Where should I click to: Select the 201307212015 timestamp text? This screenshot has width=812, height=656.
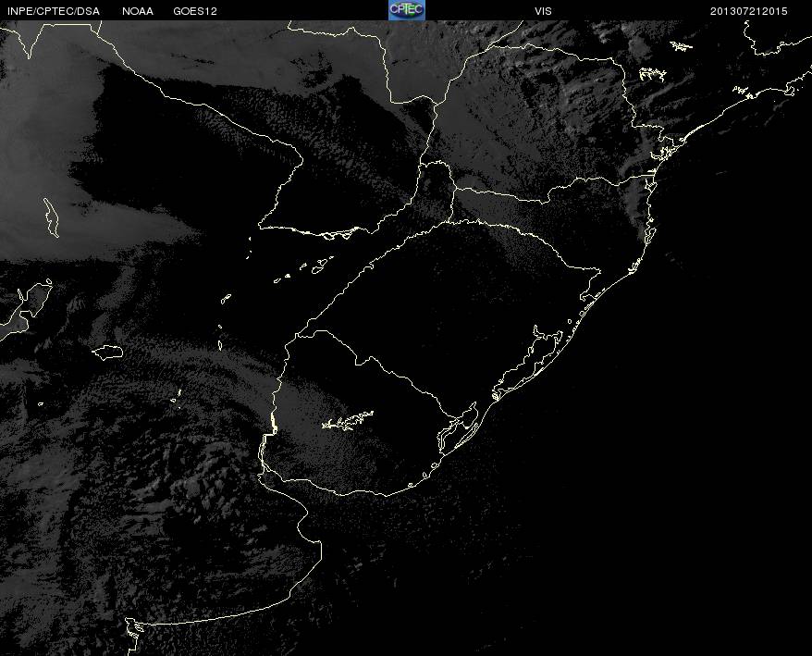748,11
